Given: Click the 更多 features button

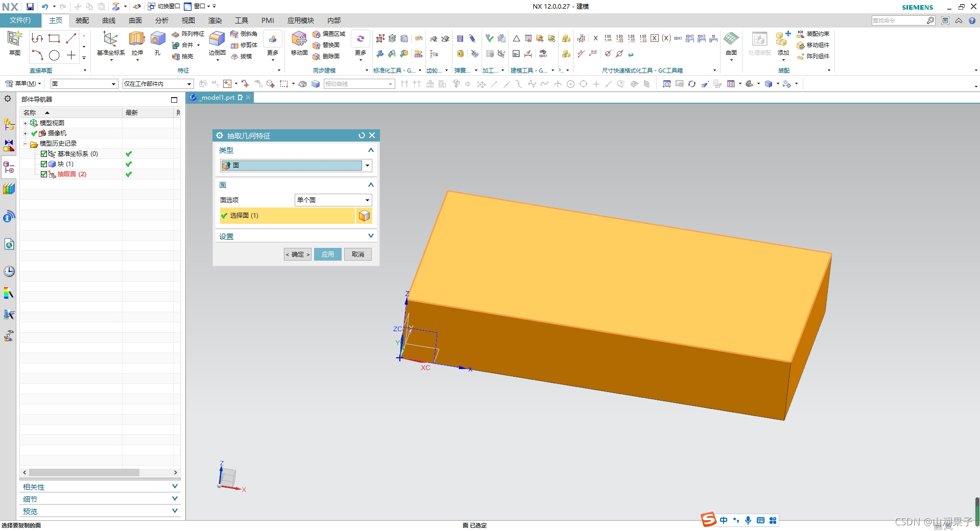Looking at the screenshot, I should coord(273,45).
